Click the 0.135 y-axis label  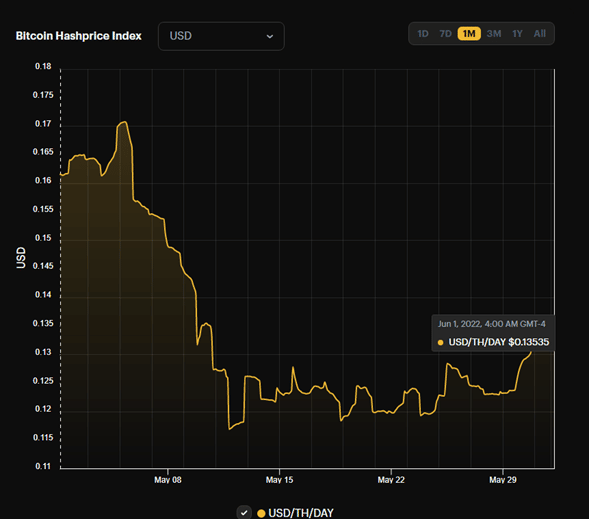coord(43,324)
